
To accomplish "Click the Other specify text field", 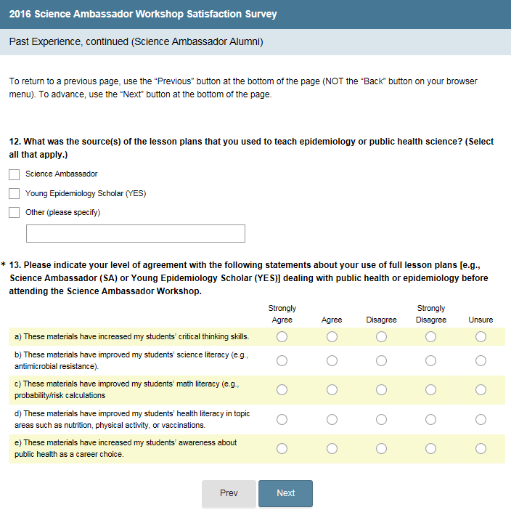I will point(136,233).
